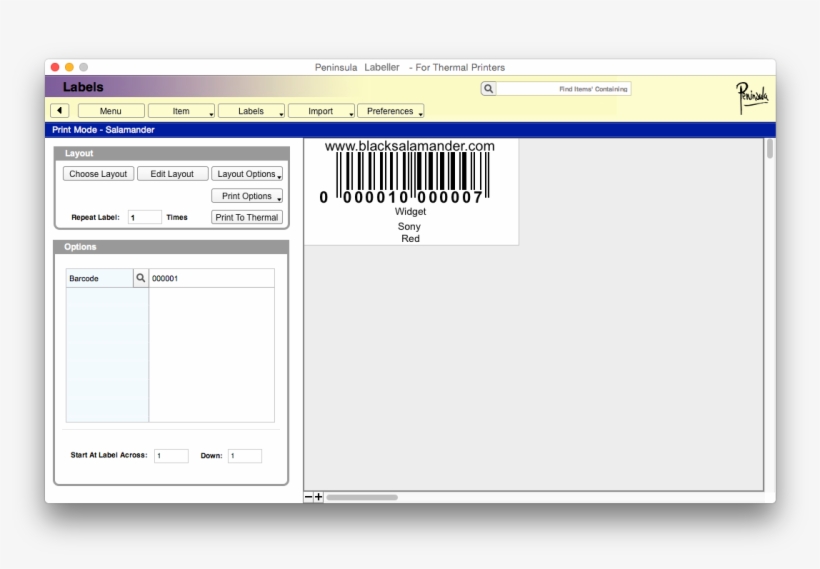Click the search magnifier icon in header

pos(488,89)
